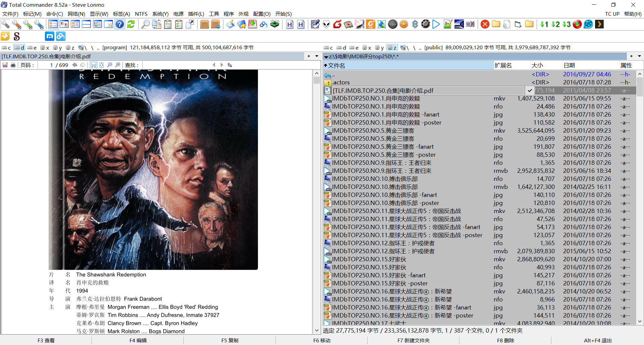Click the Baidu cloud icon in second toolbar row
Image resolution: width=644 pixels, height=345 pixels.
click(x=61, y=36)
